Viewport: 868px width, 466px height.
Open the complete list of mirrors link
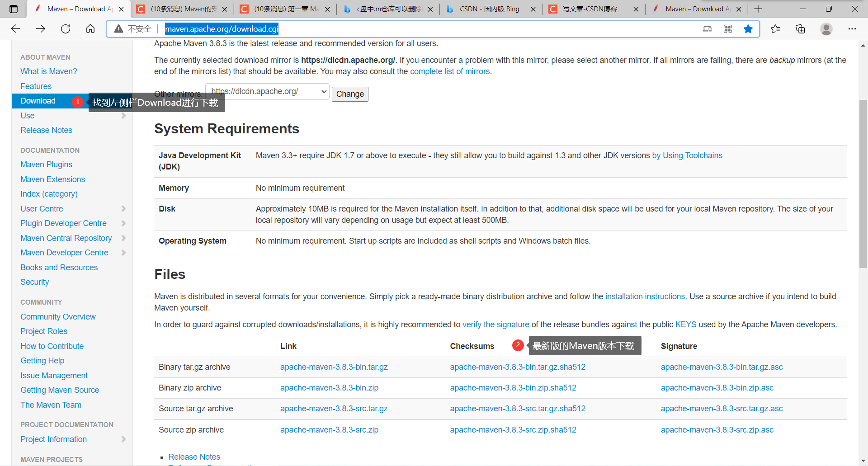pos(451,71)
